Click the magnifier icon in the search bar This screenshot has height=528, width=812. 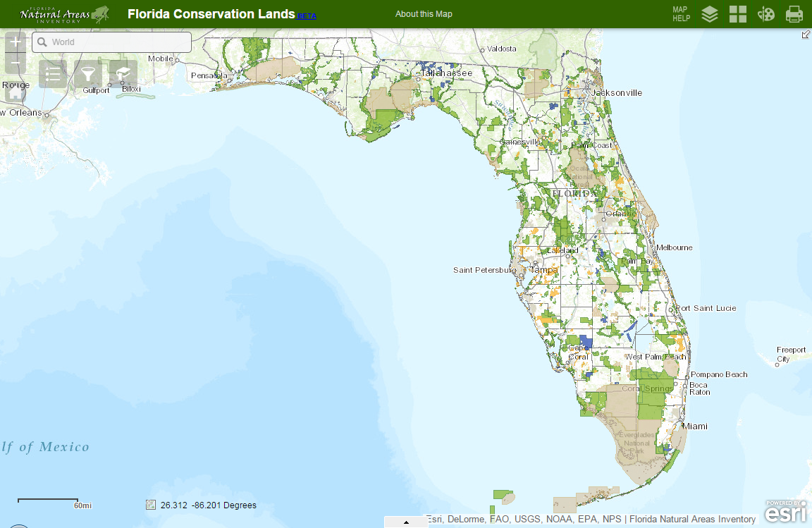(44, 42)
